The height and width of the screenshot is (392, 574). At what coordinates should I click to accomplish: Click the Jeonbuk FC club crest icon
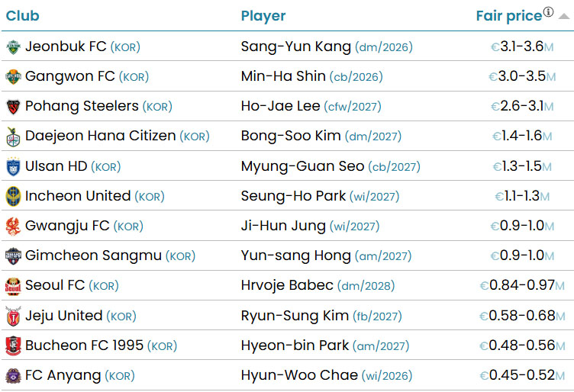point(13,47)
